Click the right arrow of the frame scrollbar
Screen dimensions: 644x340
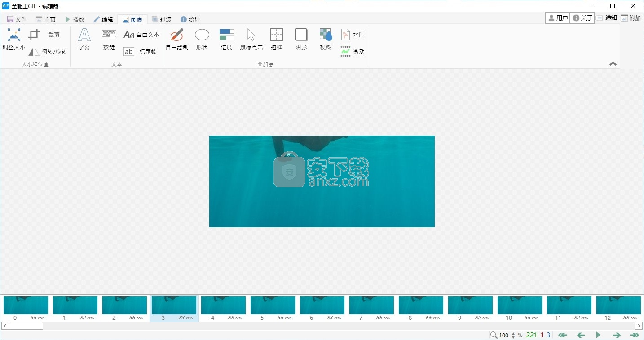[x=639, y=326]
